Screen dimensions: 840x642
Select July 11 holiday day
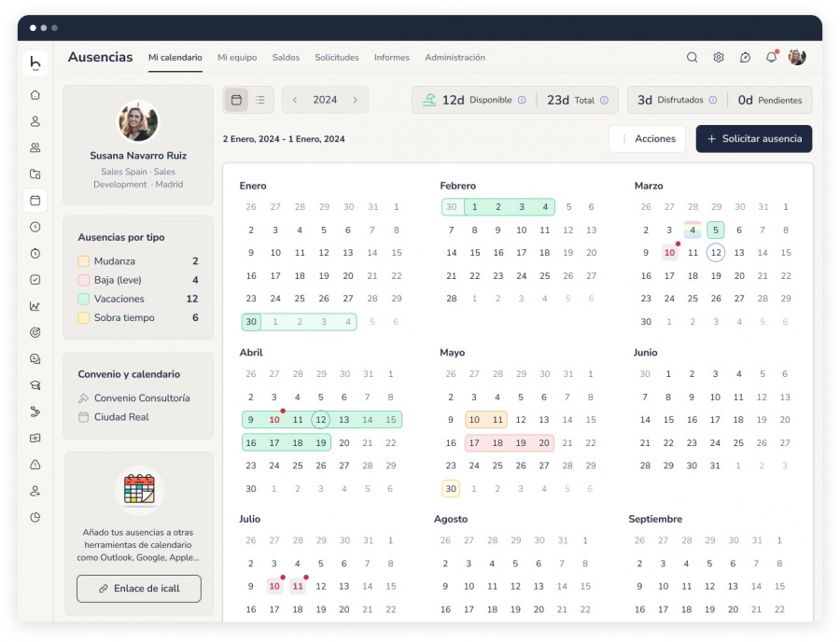(x=298, y=586)
